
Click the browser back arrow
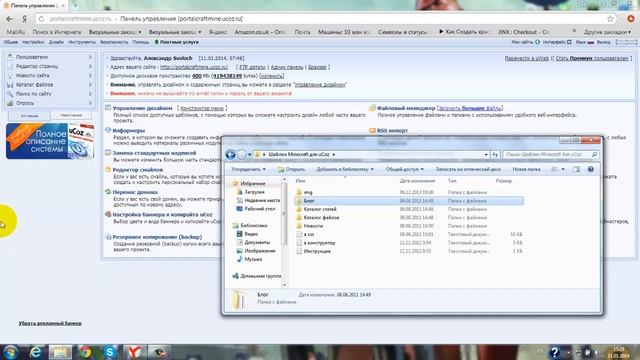click(x=9, y=19)
